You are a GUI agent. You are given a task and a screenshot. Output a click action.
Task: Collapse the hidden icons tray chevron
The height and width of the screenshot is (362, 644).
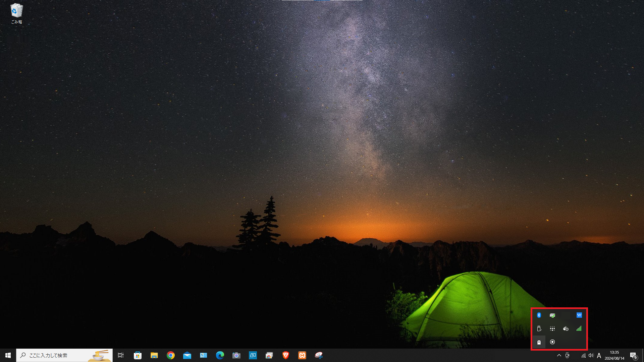click(x=559, y=355)
